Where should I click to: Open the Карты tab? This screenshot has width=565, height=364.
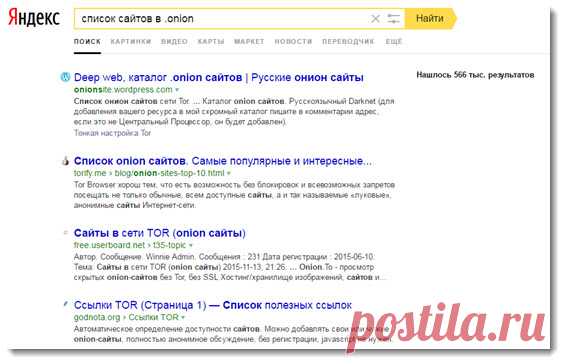(x=211, y=42)
